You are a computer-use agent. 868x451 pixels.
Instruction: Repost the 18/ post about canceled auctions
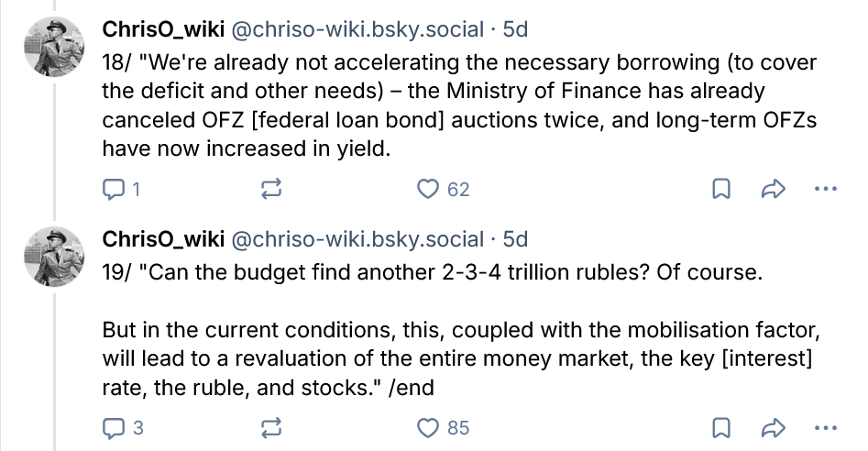click(271, 189)
